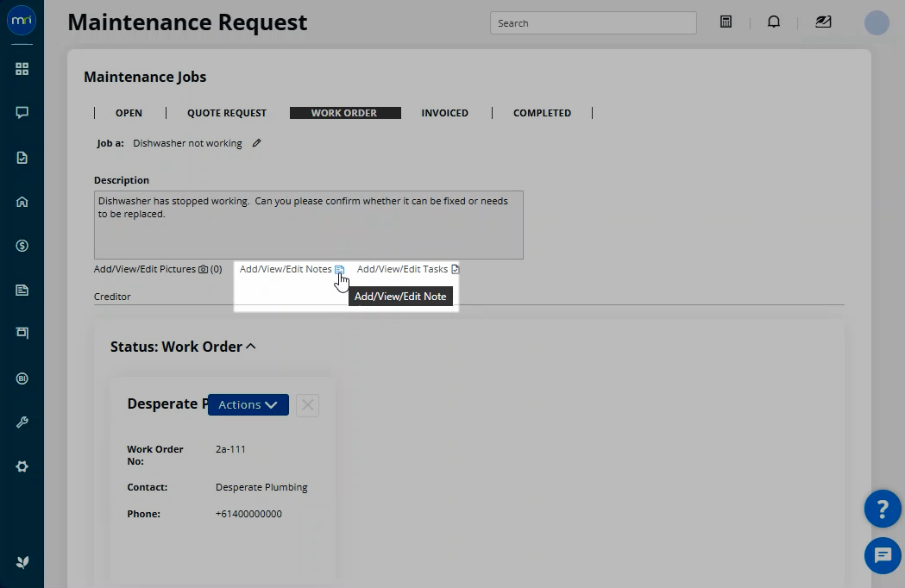The image size is (905, 588).
Task: Click inside the Description text area
Action: point(309,225)
